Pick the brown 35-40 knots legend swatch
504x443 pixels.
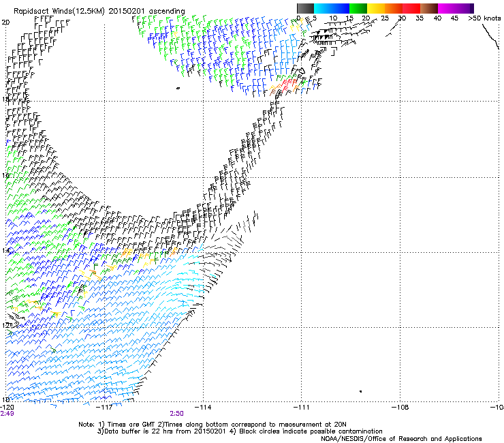pyautogui.click(x=429, y=8)
